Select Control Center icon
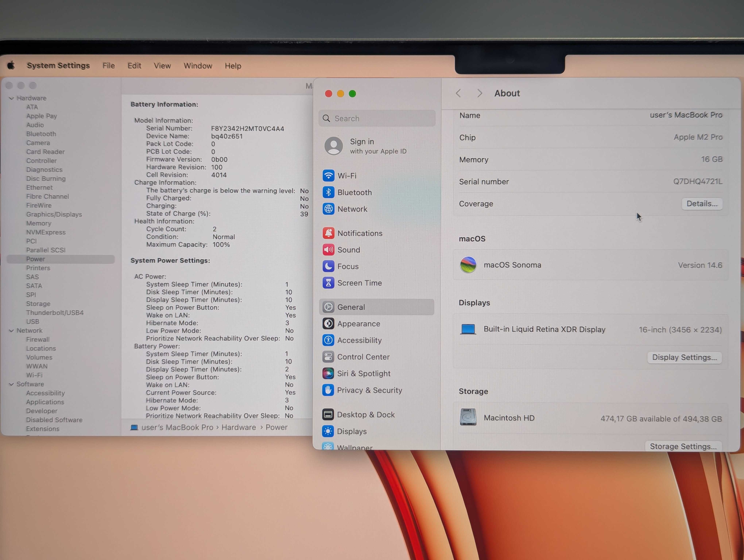The width and height of the screenshot is (744, 560). pos(328,357)
